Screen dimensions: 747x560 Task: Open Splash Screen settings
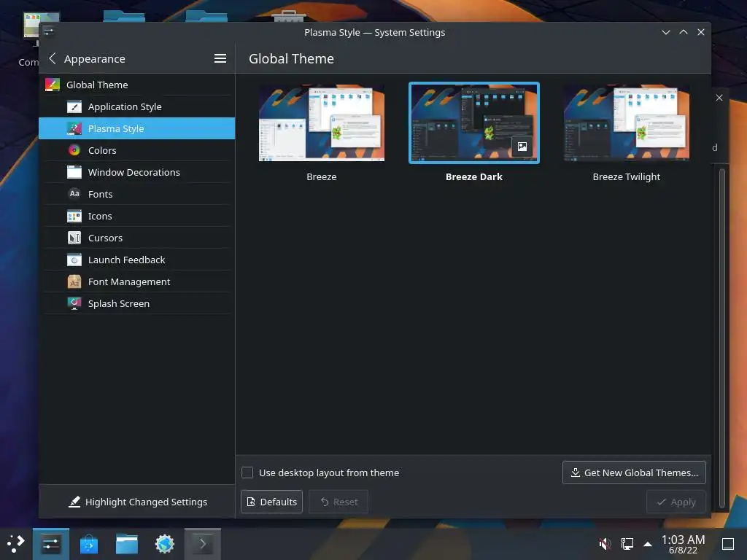(x=136, y=303)
